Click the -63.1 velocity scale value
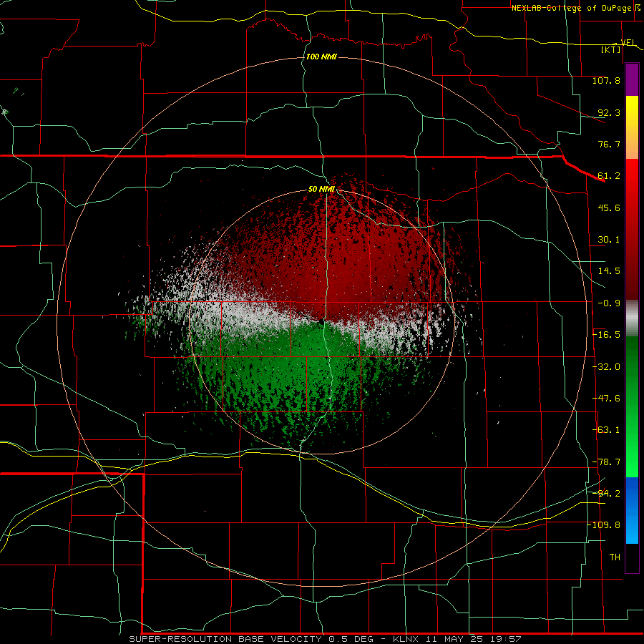Image resolution: width=644 pixels, height=644 pixels. pyautogui.click(x=606, y=430)
